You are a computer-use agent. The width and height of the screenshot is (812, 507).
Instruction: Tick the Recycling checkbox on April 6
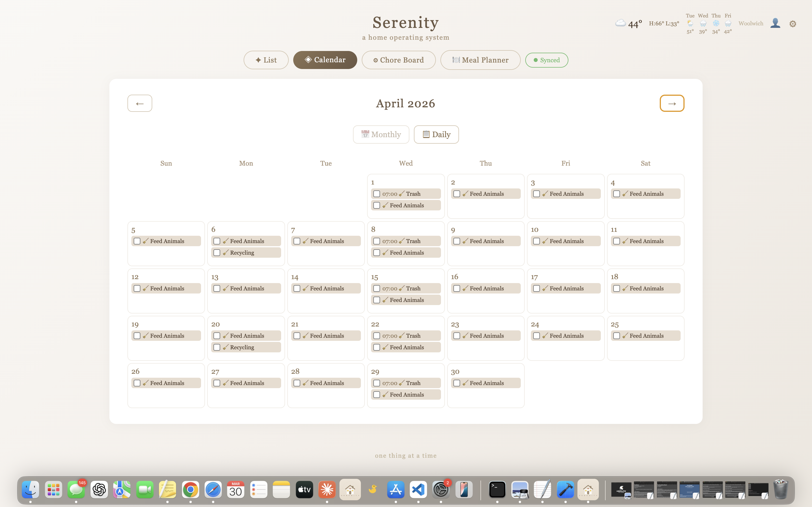[x=217, y=252]
